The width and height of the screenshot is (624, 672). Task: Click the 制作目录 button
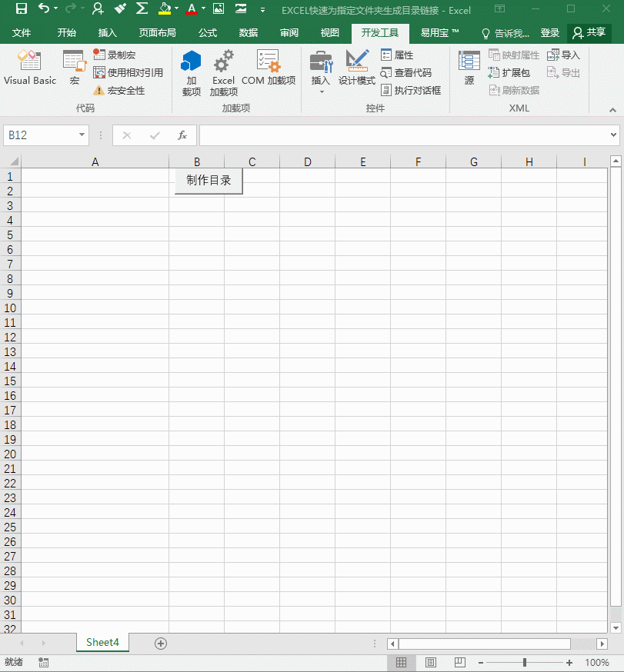tap(209, 181)
